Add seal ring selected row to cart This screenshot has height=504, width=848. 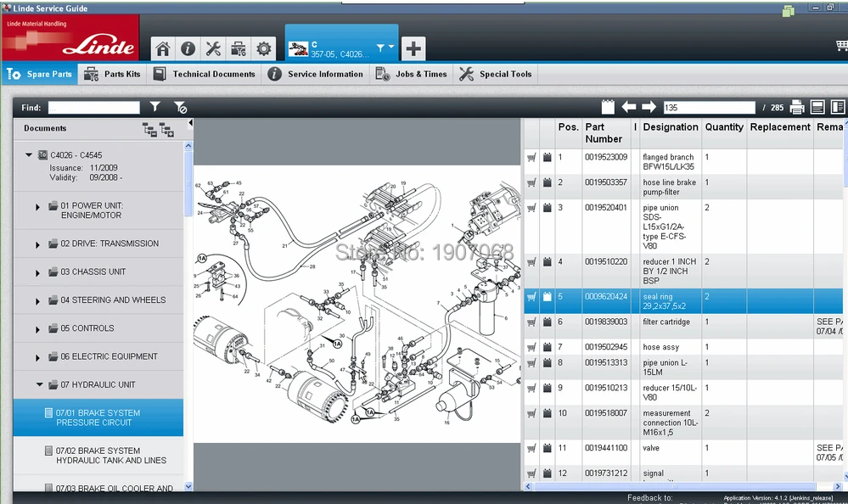pyautogui.click(x=531, y=297)
